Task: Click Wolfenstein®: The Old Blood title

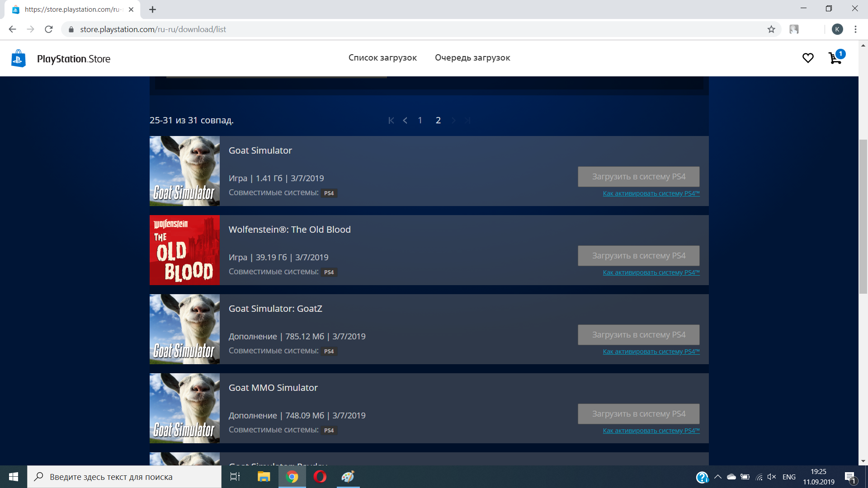Action: pos(289,230)
